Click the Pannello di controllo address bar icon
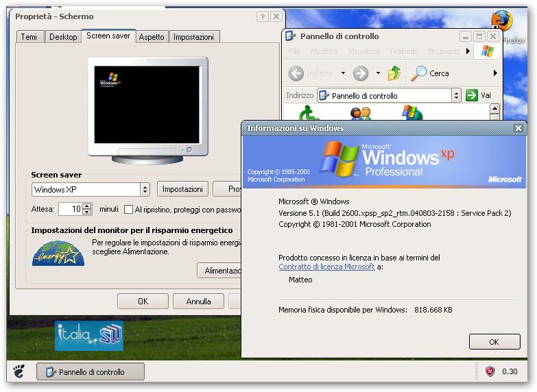The width and height of the screenshot is (537, 392). coord(324,95)
